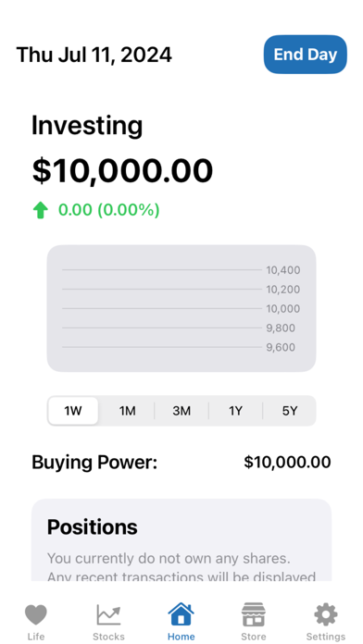This screenshot has height=644, width=363.
Task: Select the 3M time range
Action: coord(181,411)
